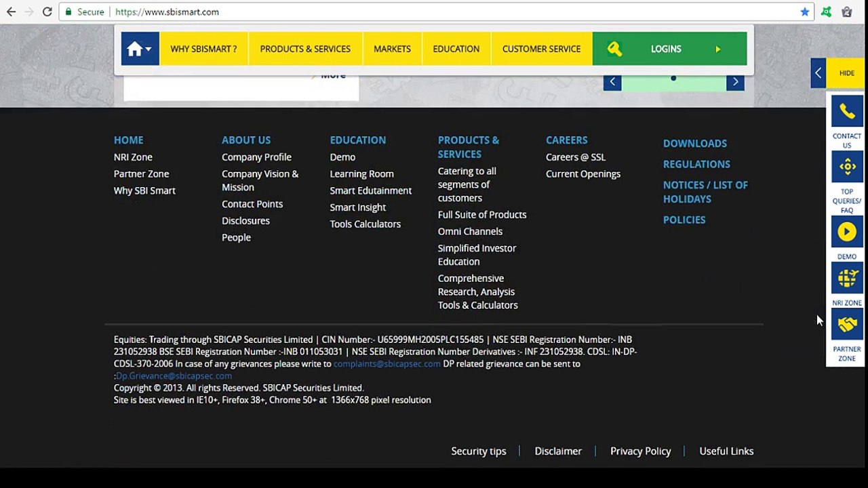This screenshot has height=488, width=868.
Task: Click the ABOUT US footer heading
Action: [246, 140]
